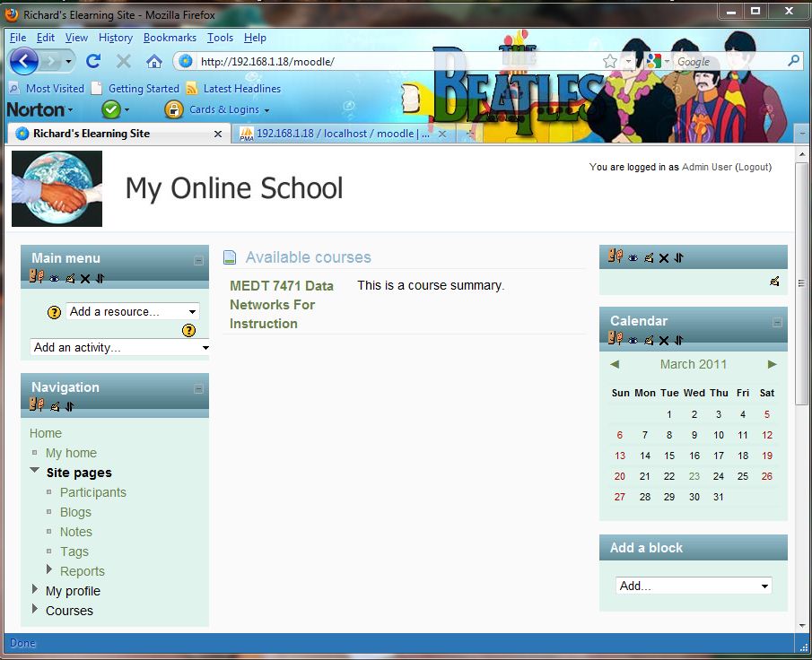The image size is (812, 660).
Task: Expand the Reports tree node
Action: (49, 569)
